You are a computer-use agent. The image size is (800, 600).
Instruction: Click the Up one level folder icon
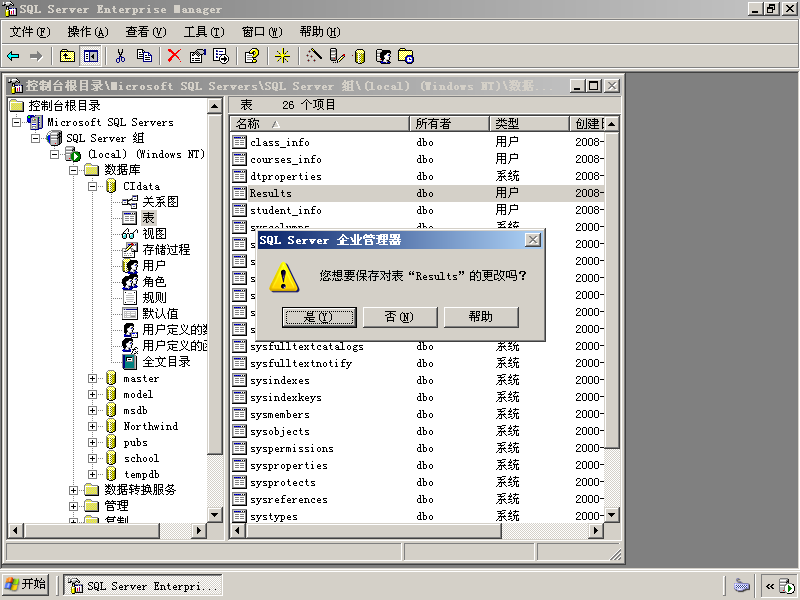coord(67,56)
